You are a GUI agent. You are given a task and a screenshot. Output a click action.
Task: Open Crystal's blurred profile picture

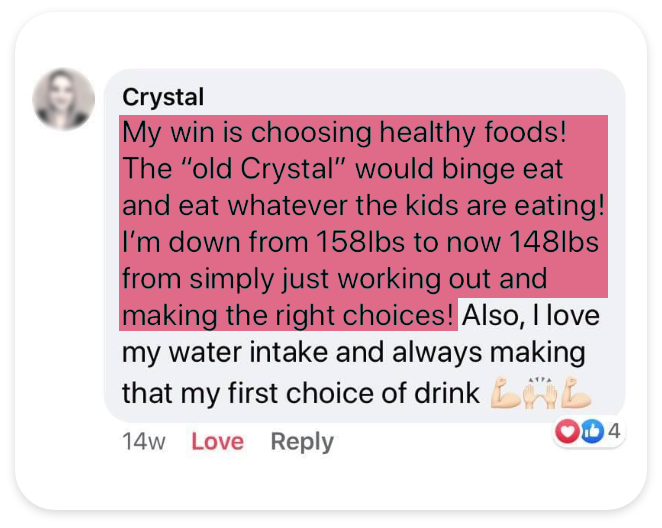click(64, 99)
